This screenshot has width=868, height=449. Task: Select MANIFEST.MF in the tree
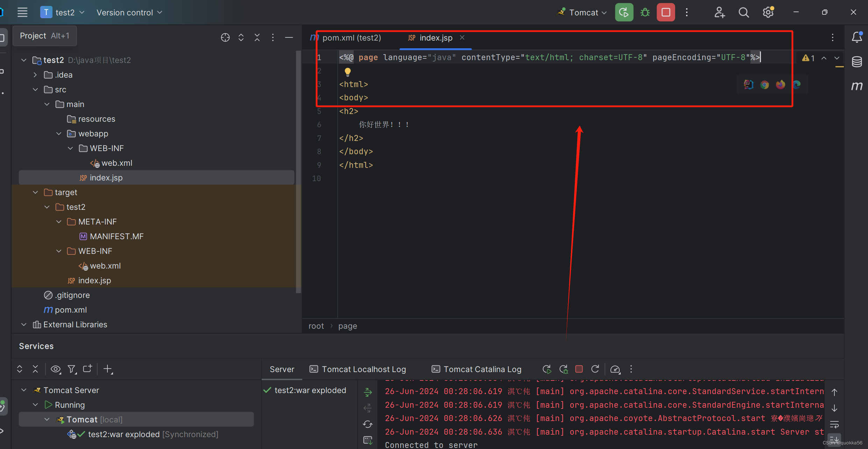[x=112, y=236]
